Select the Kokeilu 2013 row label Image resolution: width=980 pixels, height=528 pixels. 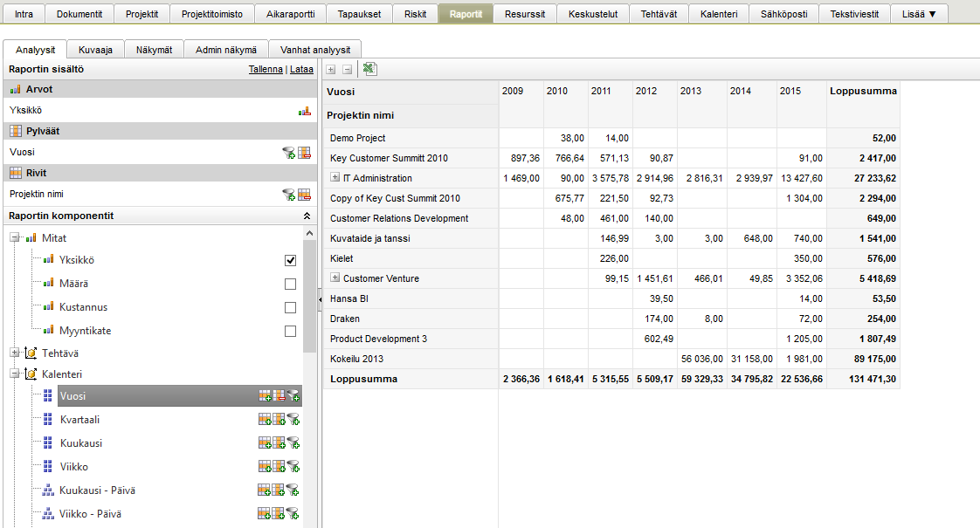(x=357, y=359)
